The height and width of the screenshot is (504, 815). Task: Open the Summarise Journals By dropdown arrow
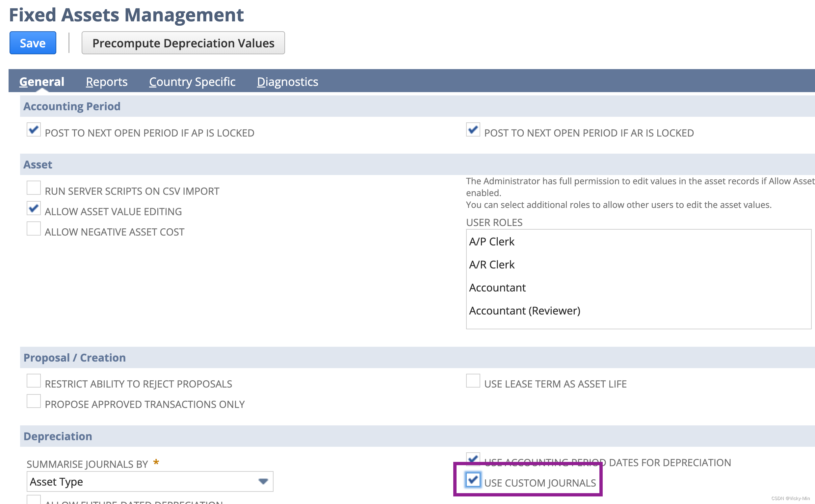pos(263,481)
